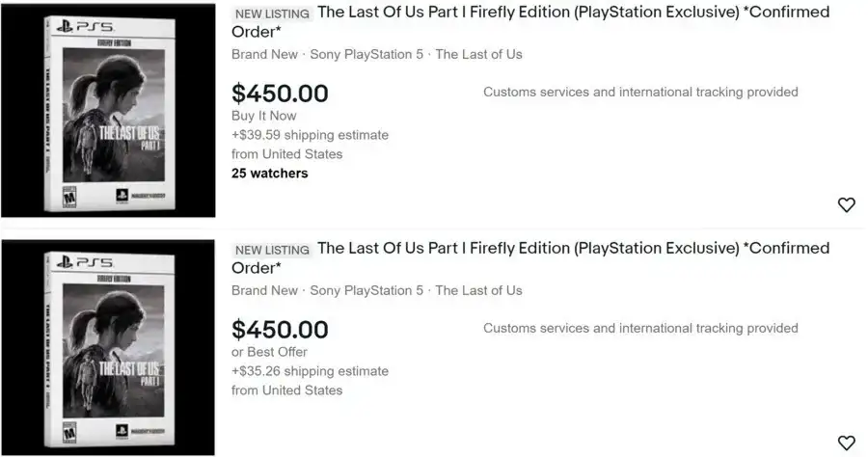
Task: Click the second listing's NEW LISTING badge
Action: click(x=272, y=250)
